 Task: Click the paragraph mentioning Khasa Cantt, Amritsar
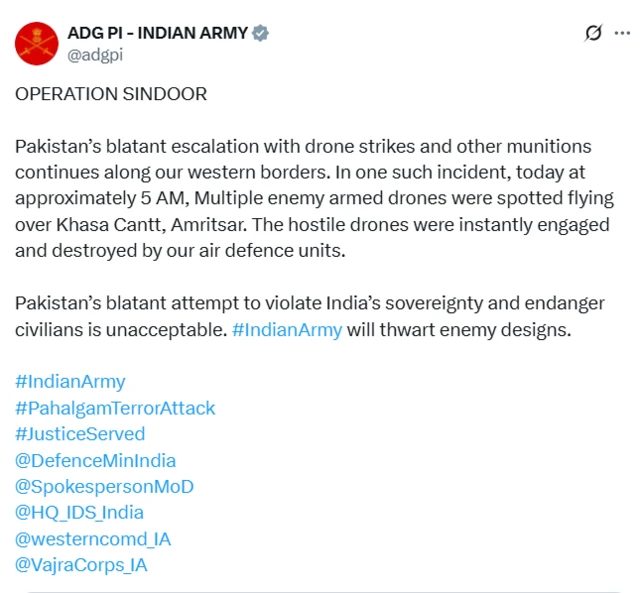314,198
